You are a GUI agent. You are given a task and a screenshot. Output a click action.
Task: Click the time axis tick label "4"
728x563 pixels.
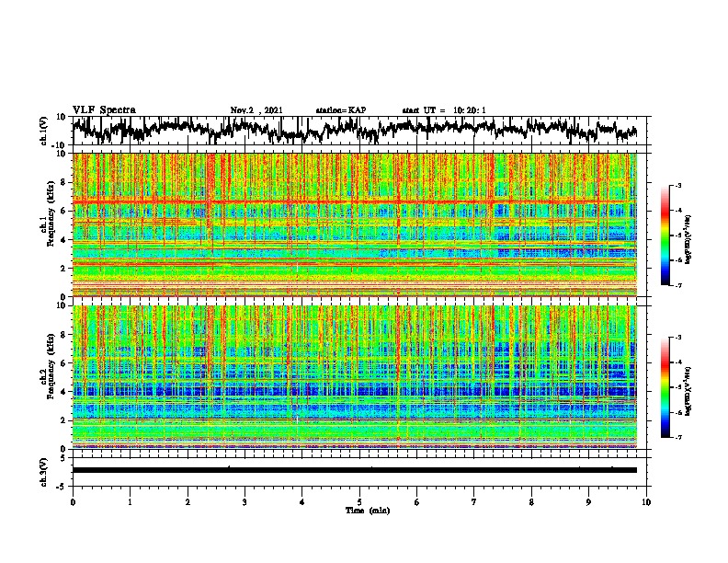coord(302,502)
